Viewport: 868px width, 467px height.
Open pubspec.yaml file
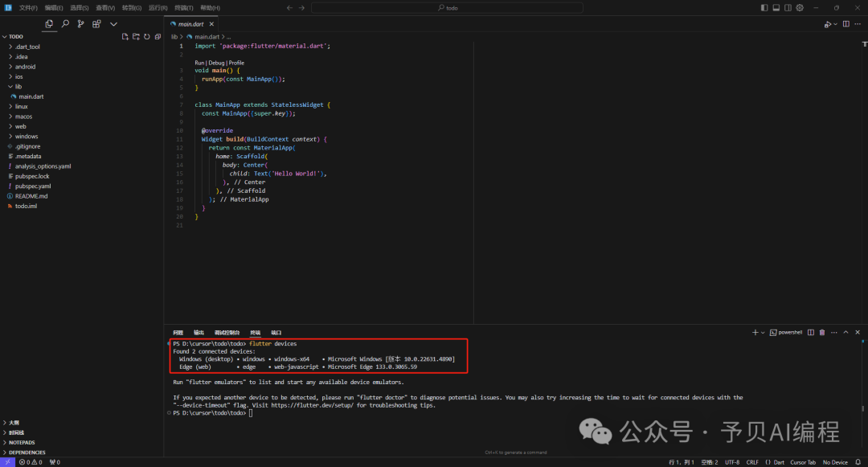pyautogui.click(x=33, y=186)
